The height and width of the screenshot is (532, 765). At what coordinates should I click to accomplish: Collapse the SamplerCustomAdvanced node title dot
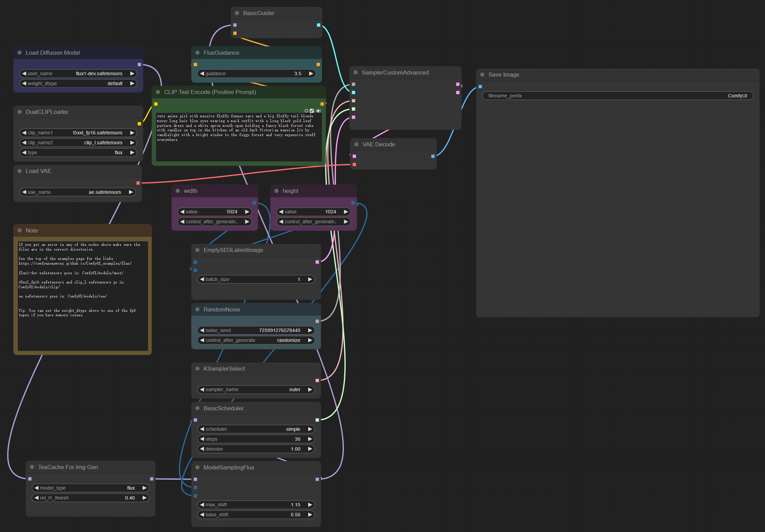point(355,72)
